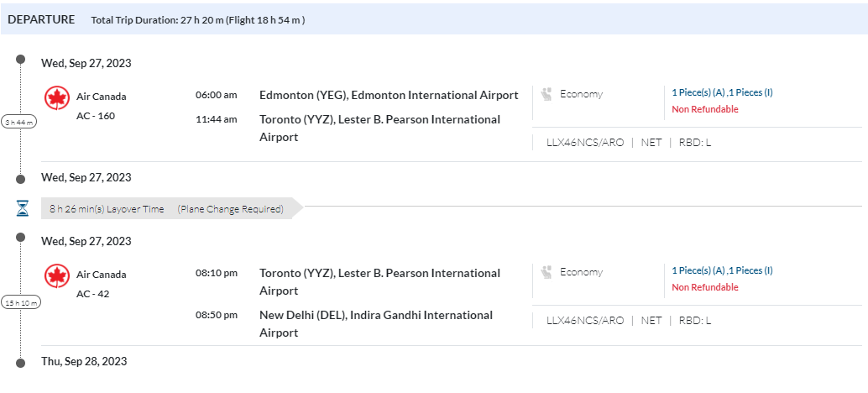Image resolution: width=868 pixels, height=393 pixels.
Task: Click timeline dot beside Thu, Sep 28, 2023
Action: click(x=20, y=362)
